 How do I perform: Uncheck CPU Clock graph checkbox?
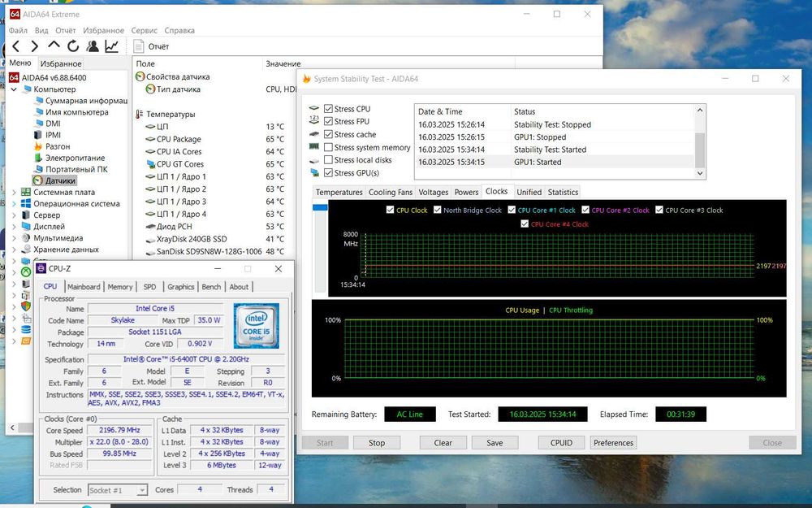point(390,210)
